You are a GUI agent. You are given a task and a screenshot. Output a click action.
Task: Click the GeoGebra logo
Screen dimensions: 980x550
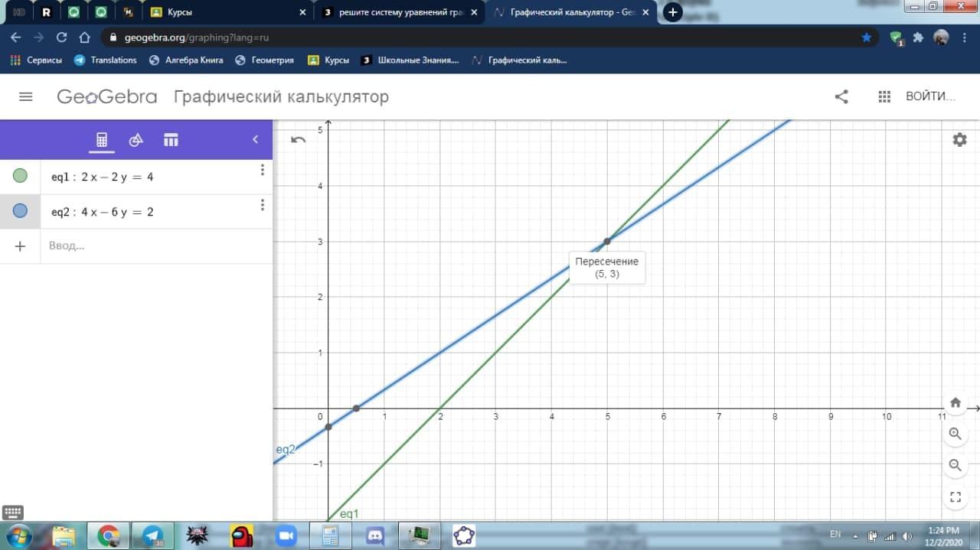[x=107, y=97]
